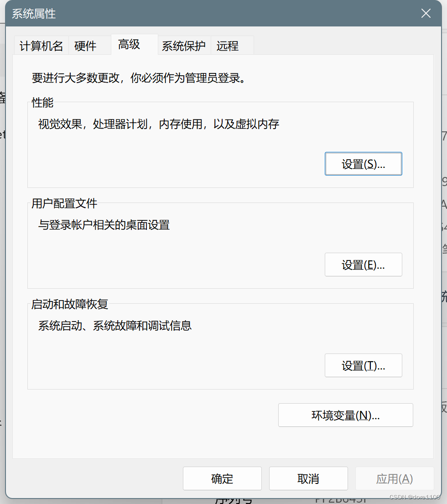Open user profile 设置(E) button

click(363, 265)
